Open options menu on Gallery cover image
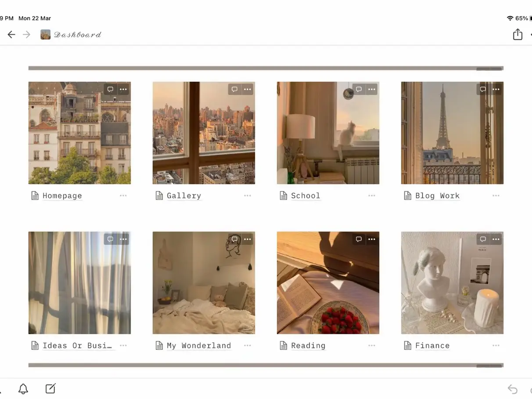 coord(248,89)
